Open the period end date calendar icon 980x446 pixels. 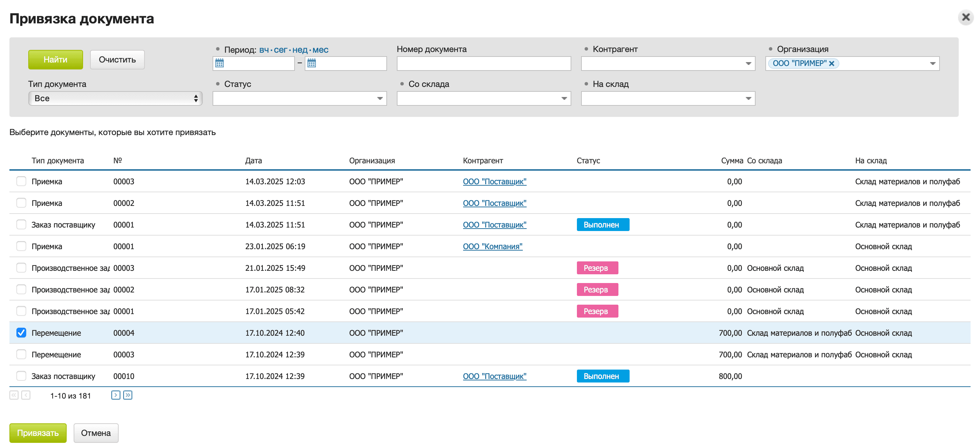coord(312,63)
